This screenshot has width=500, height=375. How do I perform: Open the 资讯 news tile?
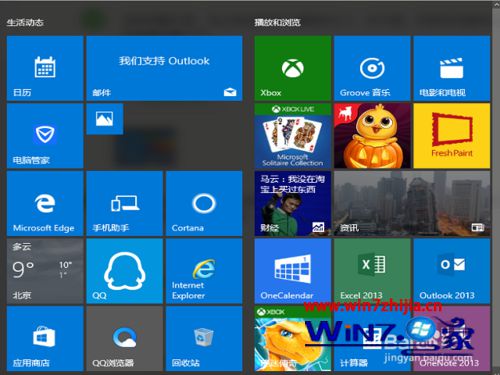(412, 204)
